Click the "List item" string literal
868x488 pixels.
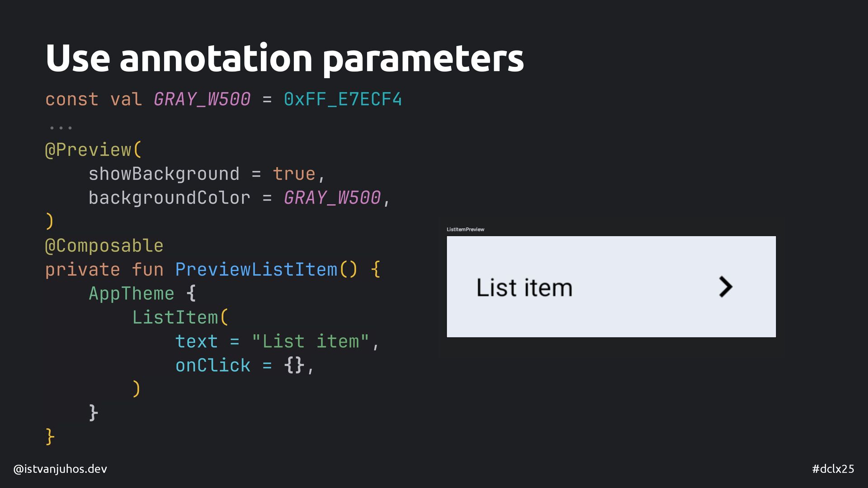tap(311, 342)
